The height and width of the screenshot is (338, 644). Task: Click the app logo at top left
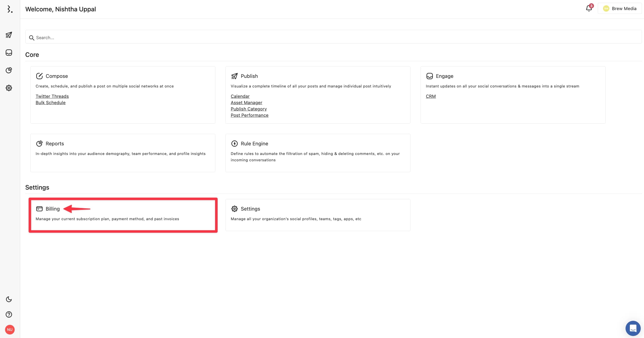[10, 9]
